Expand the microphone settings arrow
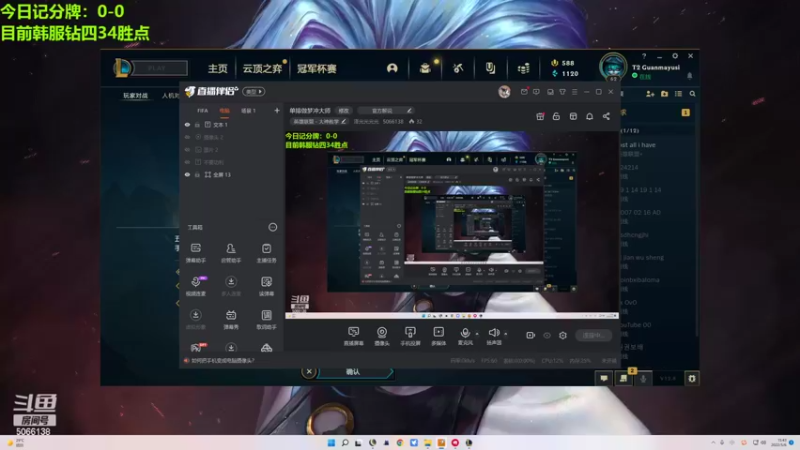This screenshot has height=450, width=800. click(x=477, y=334)
